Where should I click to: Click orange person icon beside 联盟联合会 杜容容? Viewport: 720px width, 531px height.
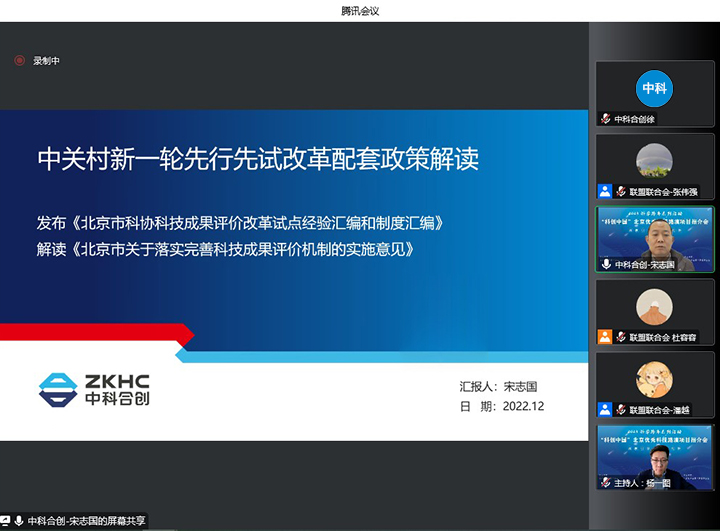[x=605, y=337]
